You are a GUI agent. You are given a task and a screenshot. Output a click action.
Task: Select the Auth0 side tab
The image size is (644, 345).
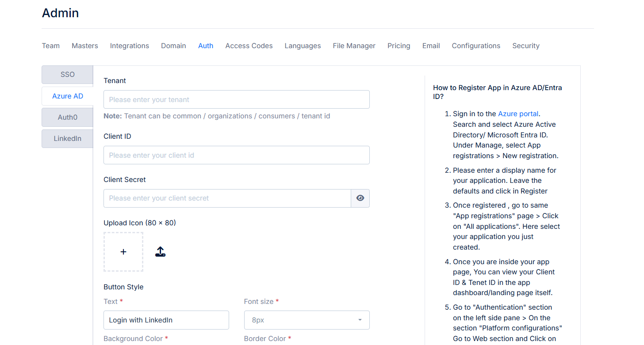point(68,118)
